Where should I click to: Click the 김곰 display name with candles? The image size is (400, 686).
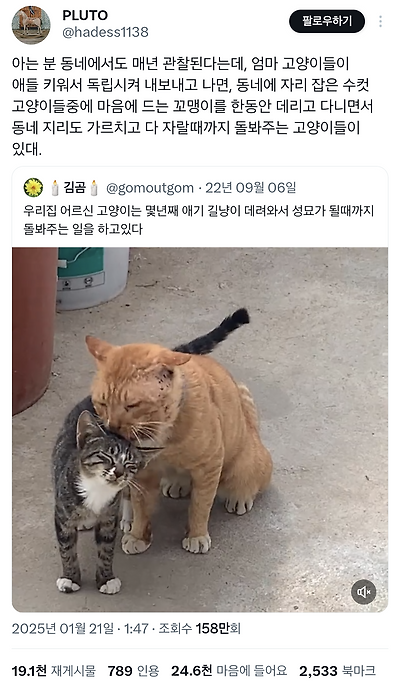[74, 188]
